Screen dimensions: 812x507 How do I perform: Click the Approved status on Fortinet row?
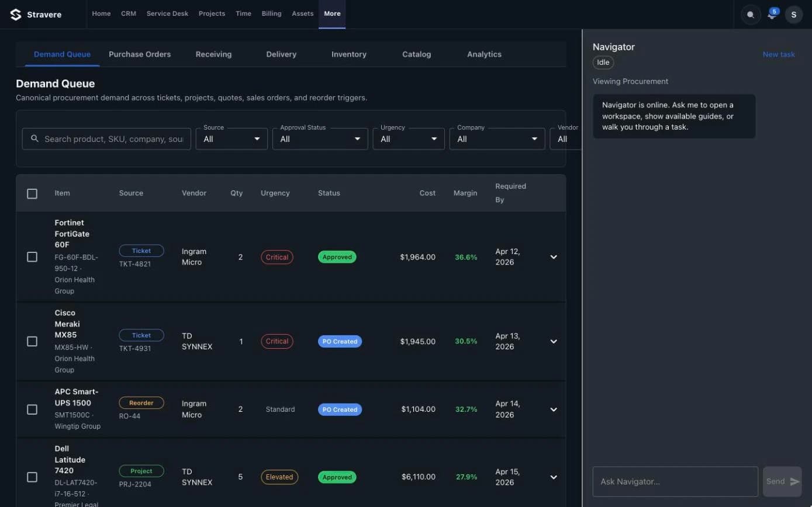337,257
